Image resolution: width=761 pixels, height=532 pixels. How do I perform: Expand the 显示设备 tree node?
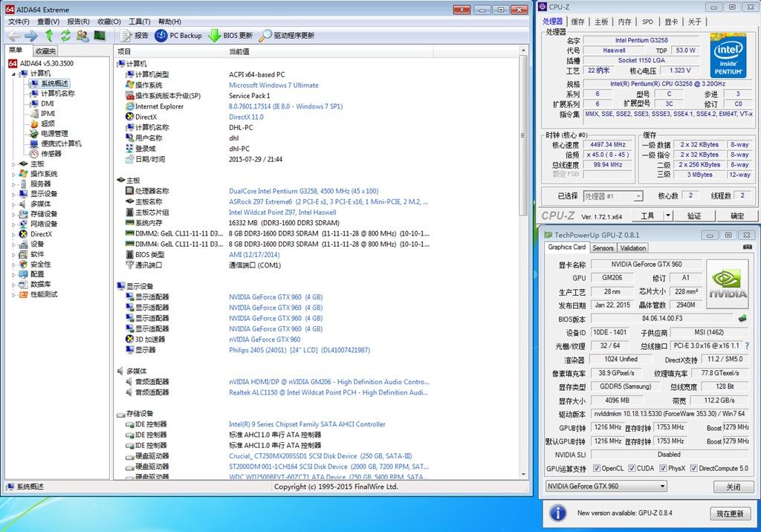pyautogui.click(x=13, y=194)
